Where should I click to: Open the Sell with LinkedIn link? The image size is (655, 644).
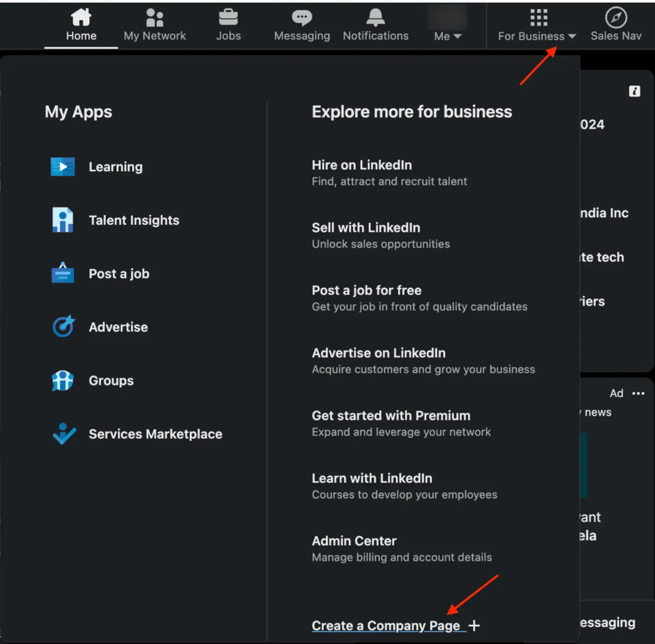click(366, 227)
